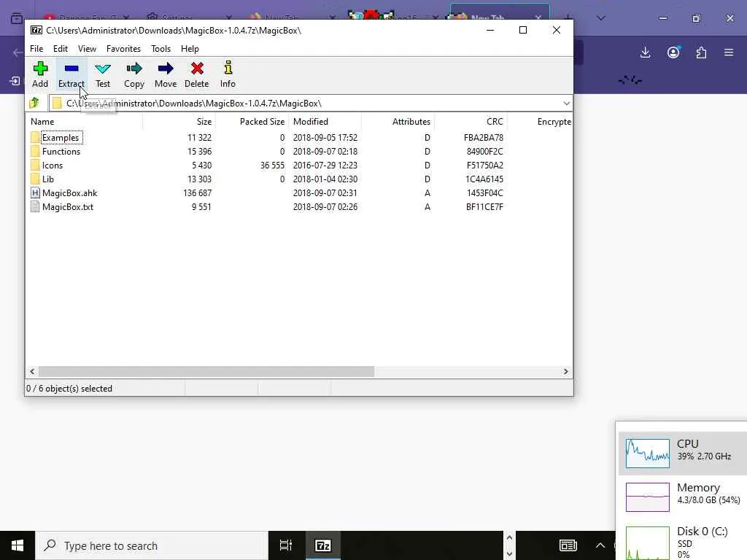
Task: Sort by the Size column header
Action: [x=179, y=122]
